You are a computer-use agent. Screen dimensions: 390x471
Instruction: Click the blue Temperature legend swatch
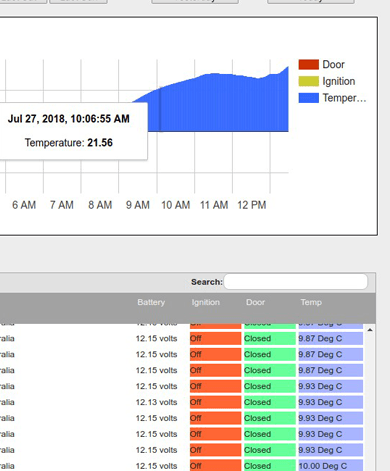click(x=308, y=98)
